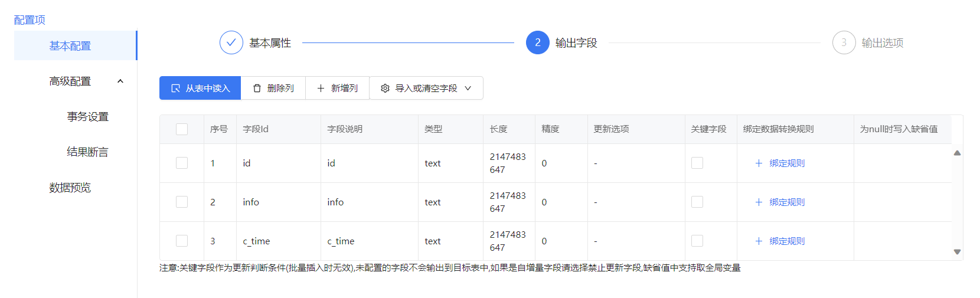Click 绑定规则 link in info row

tap(787, 202)
